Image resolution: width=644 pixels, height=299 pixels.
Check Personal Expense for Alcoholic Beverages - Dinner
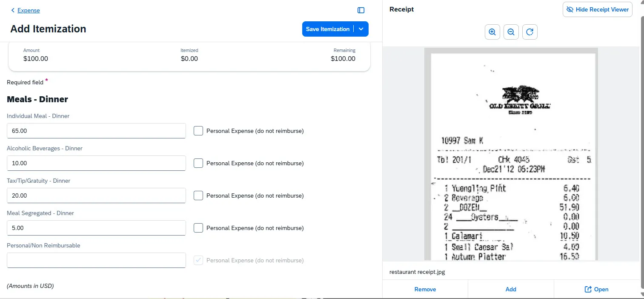point(198,163)
